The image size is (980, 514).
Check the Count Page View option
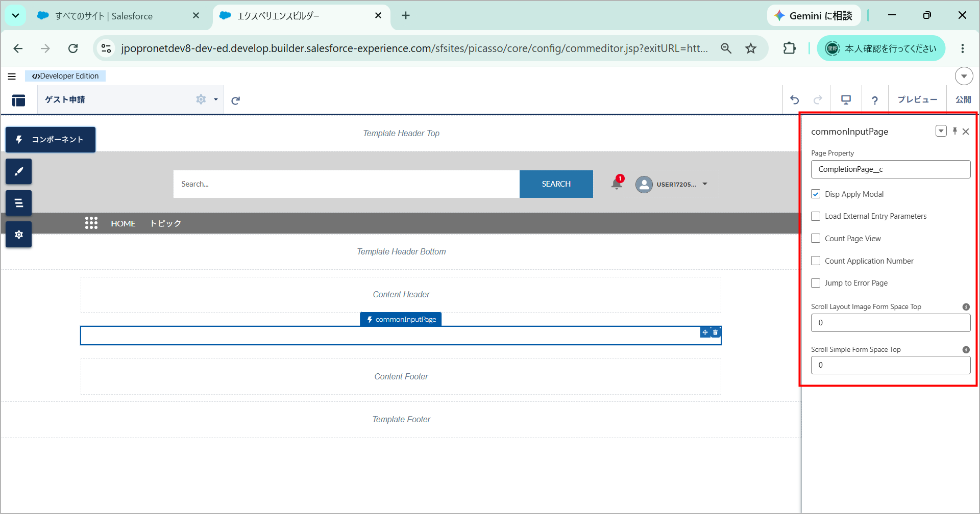click(x=816, y=239)
